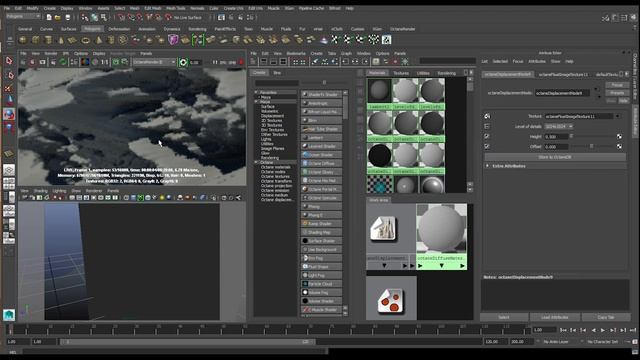
Task: Switch to the Bins tab in Hypershade
Action: tap(277, 73)
